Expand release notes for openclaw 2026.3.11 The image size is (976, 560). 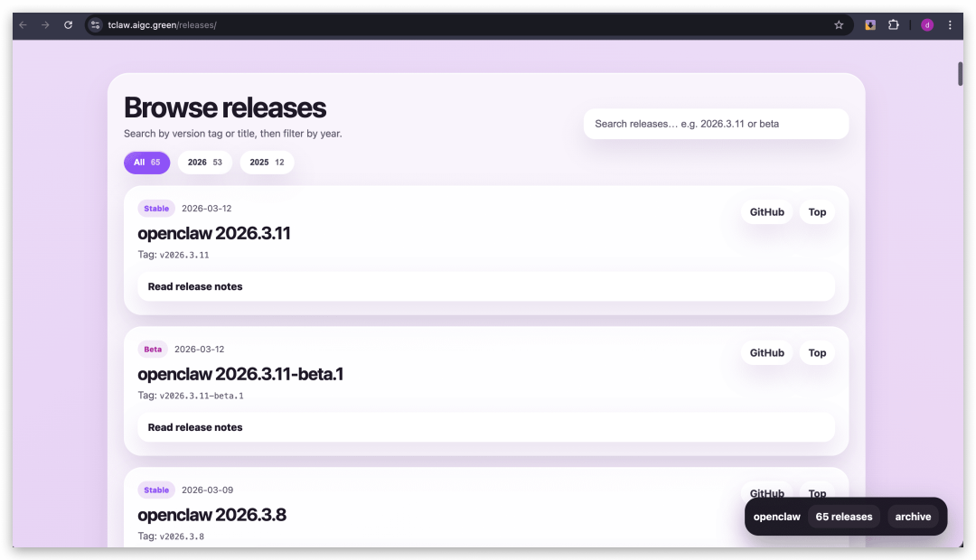click(486, 286)
